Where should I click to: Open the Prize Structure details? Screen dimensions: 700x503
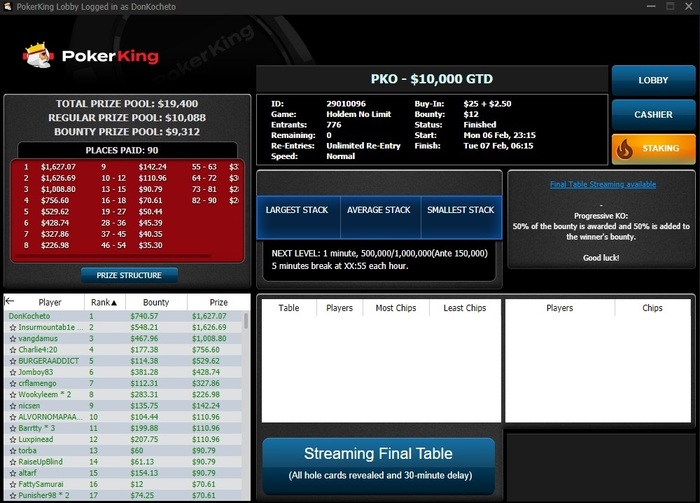129,275
